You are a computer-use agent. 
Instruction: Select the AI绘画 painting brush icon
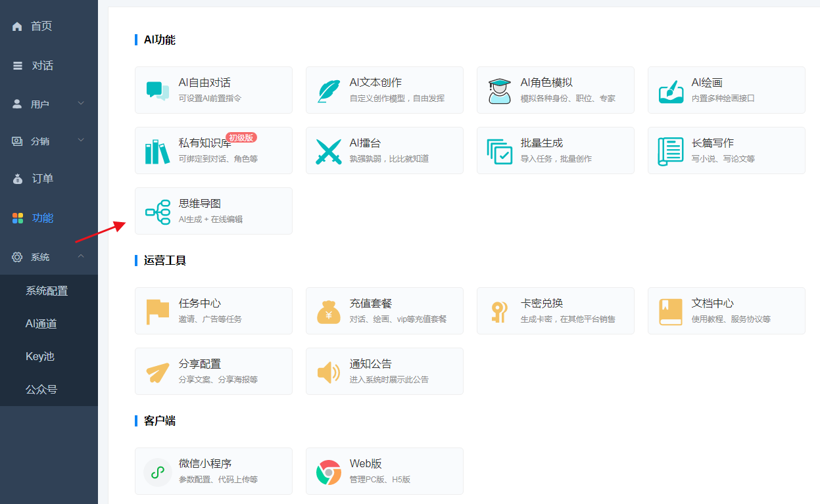point(671,89)
